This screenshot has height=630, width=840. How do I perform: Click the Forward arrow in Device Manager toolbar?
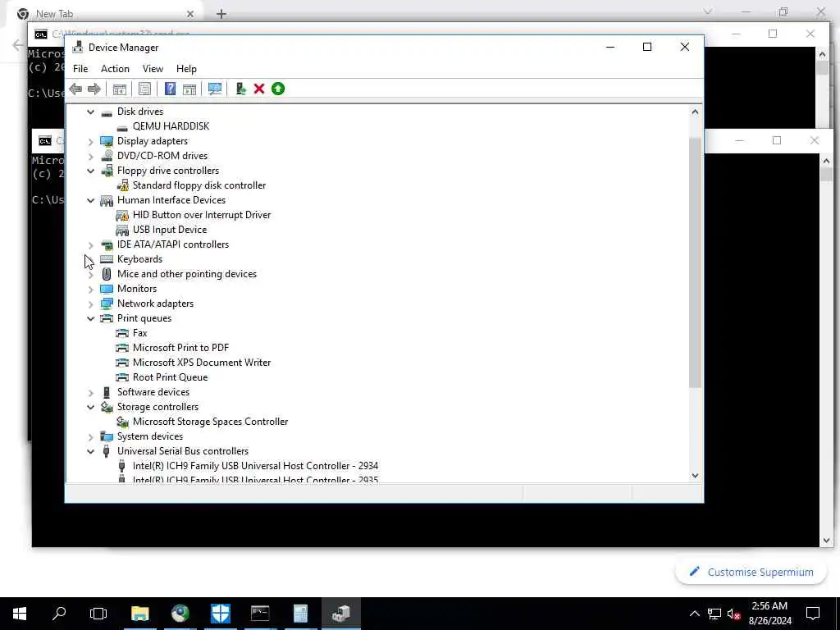94,89
